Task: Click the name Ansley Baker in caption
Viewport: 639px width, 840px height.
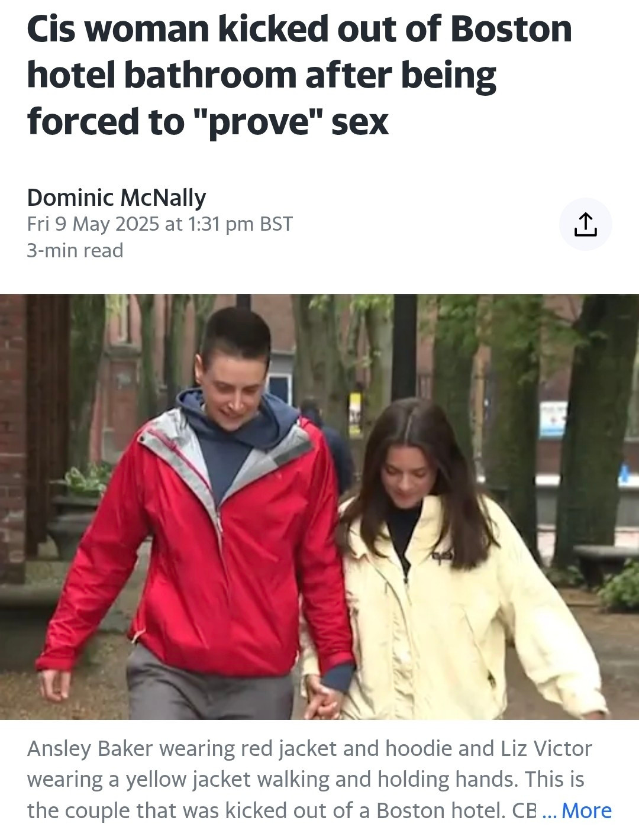Action: point(91,748)
